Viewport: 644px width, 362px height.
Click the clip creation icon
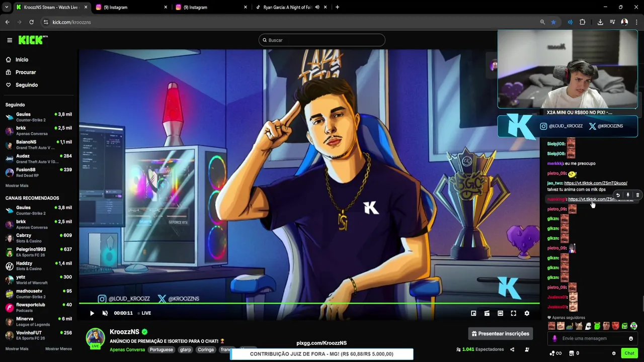(487, 313)
